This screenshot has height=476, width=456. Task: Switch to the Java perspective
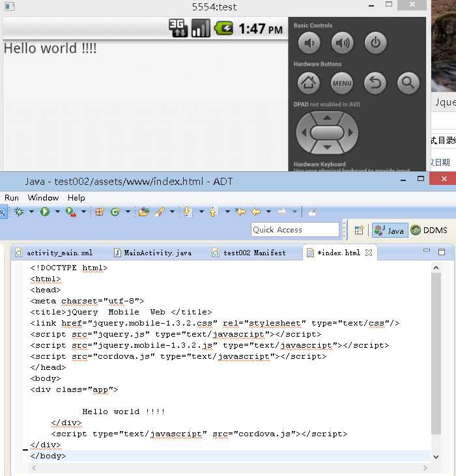pyautogui.click(x=390, y=231)
